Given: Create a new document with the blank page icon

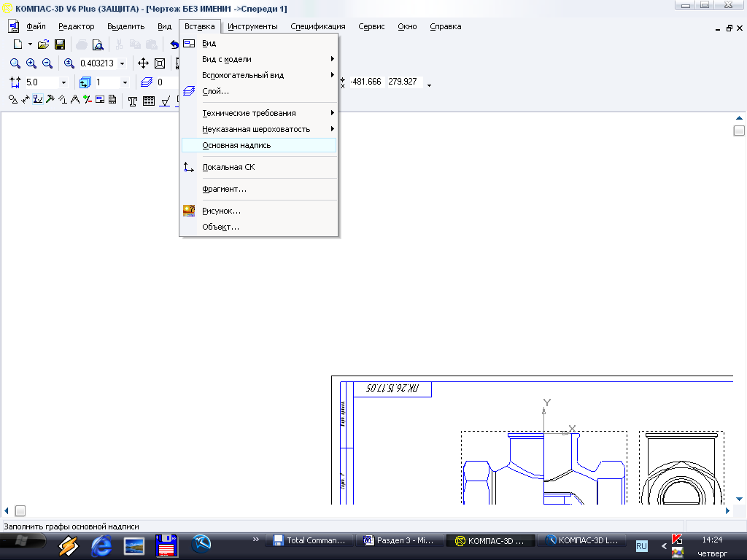Looking at the screenshot, I should click(x=18, y=44).
